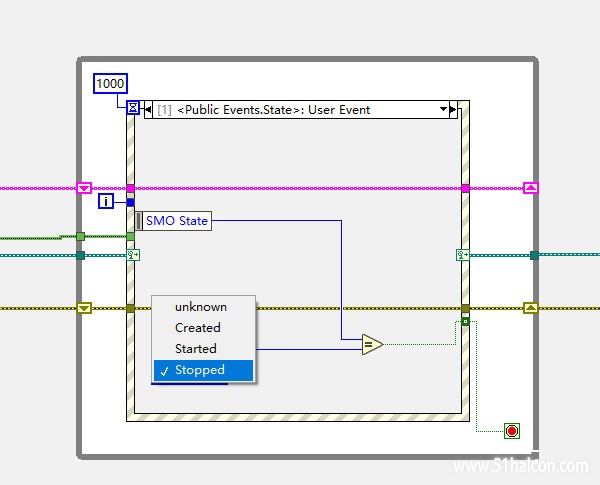This screenshot has height=485, width=600.
Task: Choose the checked Stopped enum entry
Action: click(x=203, y=370)
